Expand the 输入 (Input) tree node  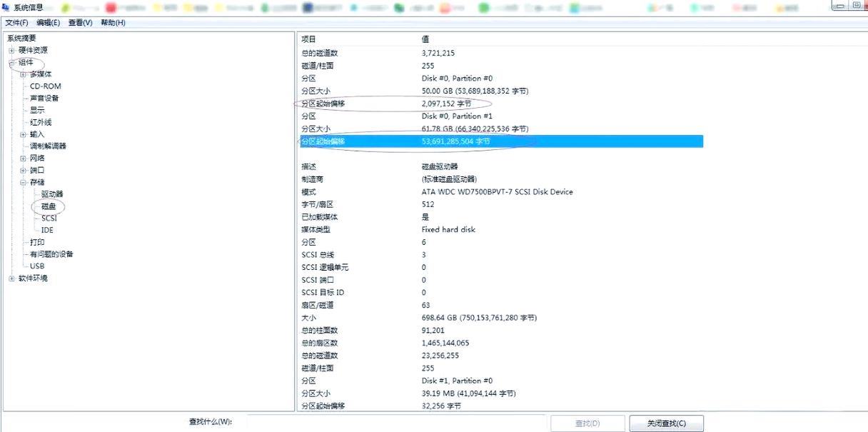click(24, 134)
